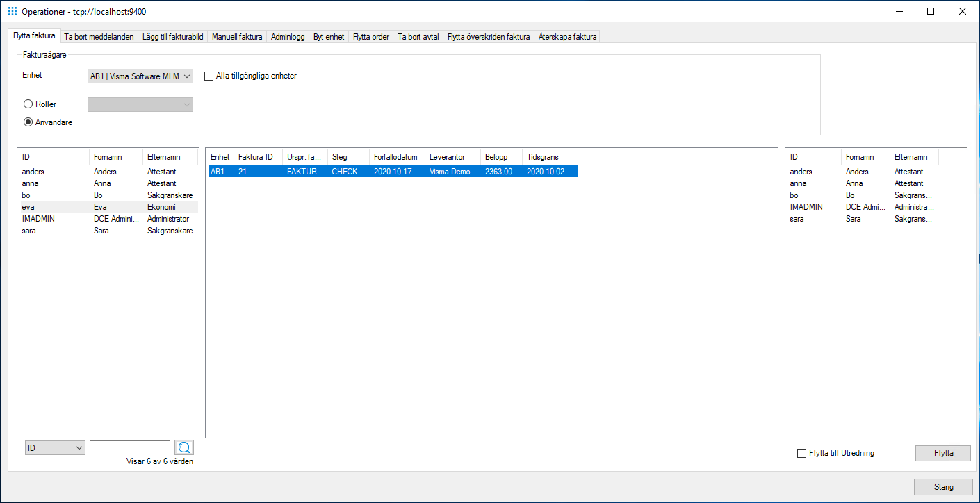Switch to the Adminlogg tab
Screen dimensions: 980x503
coord(287,36)
